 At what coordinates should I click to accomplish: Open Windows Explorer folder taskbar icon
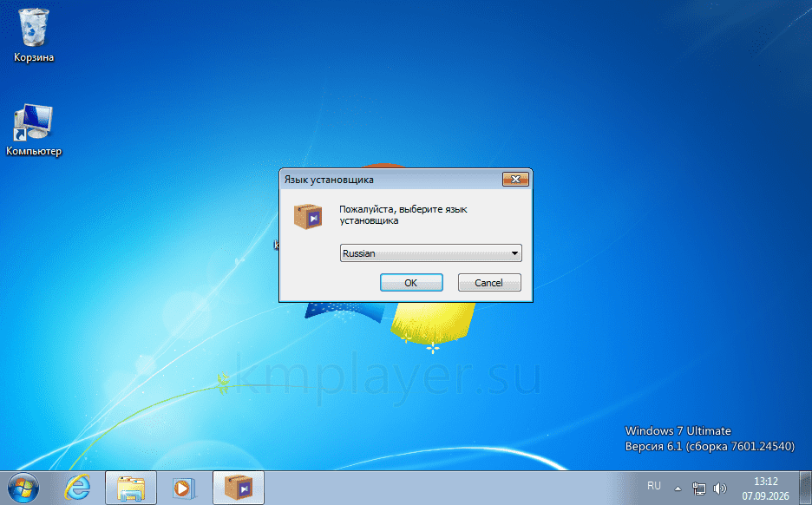131,488
